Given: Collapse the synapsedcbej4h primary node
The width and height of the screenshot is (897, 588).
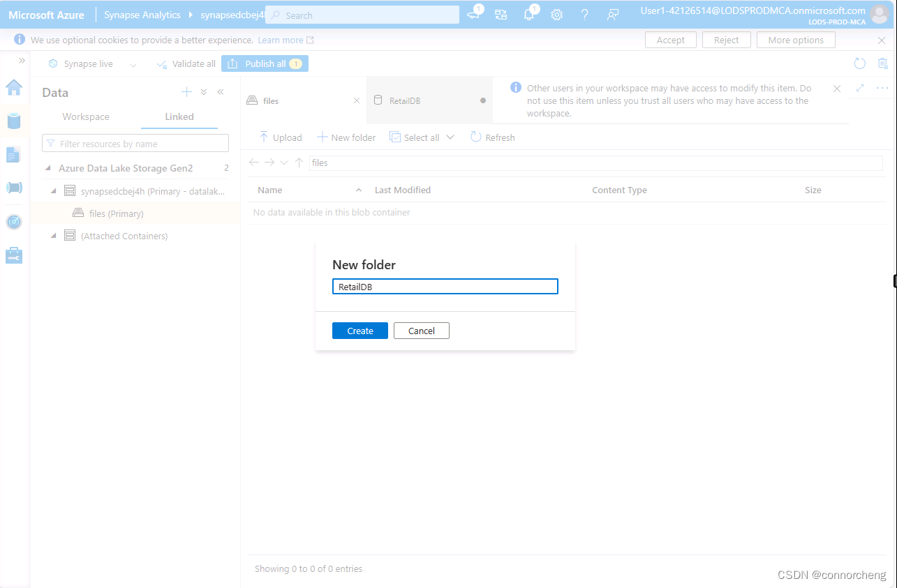Looking at the screenshot, I should point(54,190).
